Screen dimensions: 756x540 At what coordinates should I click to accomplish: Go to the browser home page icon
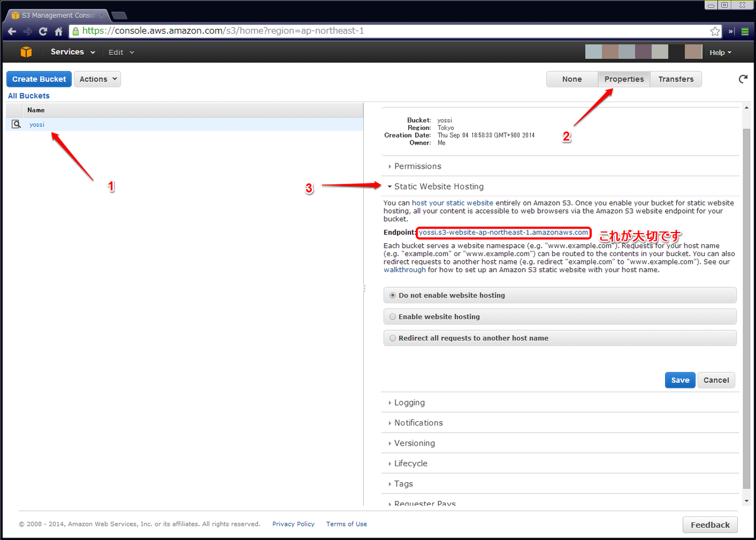tap(58, 31)
